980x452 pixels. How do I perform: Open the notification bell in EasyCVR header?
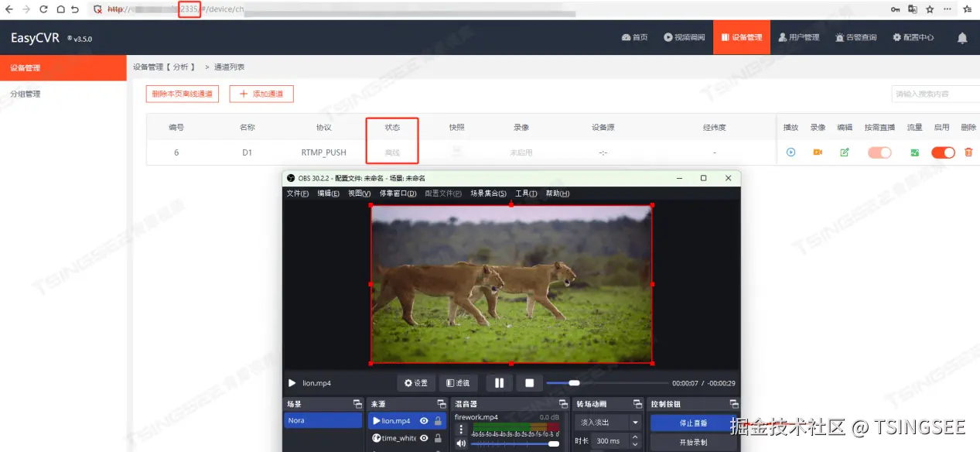coord(962,37)
